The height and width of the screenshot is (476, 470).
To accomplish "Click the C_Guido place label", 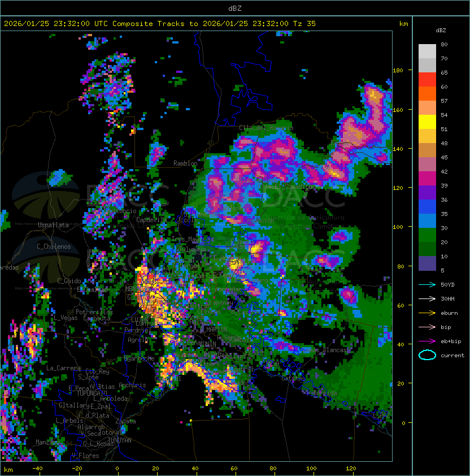I will [x=69, y=281].
